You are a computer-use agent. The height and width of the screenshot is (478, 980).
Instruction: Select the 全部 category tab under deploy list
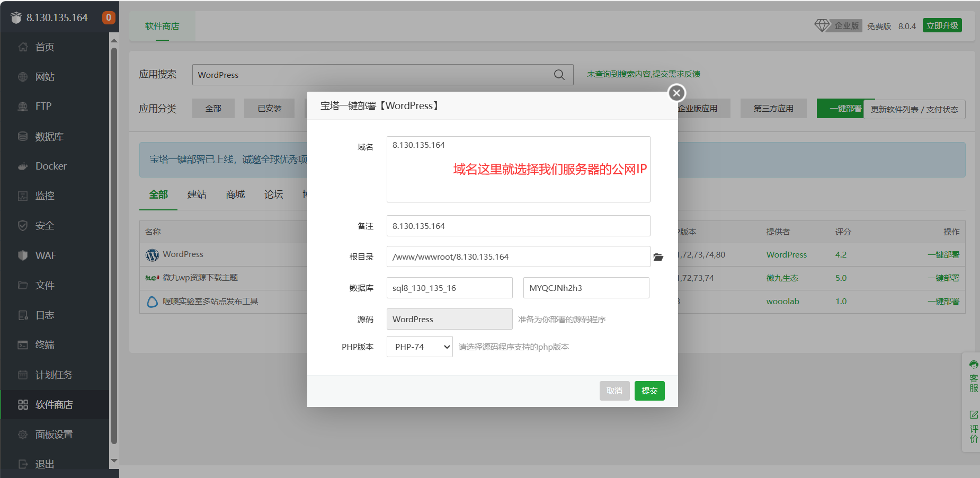coord(158,194)
